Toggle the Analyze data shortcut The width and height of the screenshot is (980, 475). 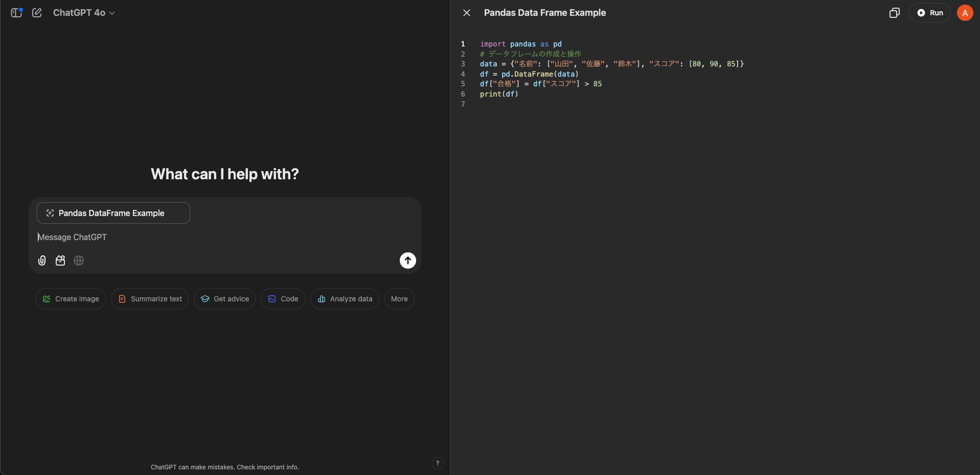pos(345,299)
